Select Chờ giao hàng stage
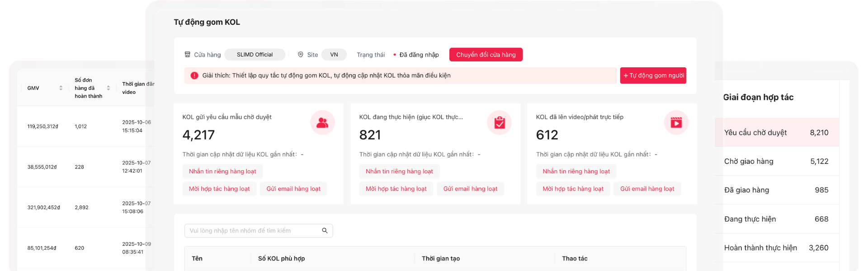Image resolution: width=868 pixels, height=271 pixels. tap(776, 161)
